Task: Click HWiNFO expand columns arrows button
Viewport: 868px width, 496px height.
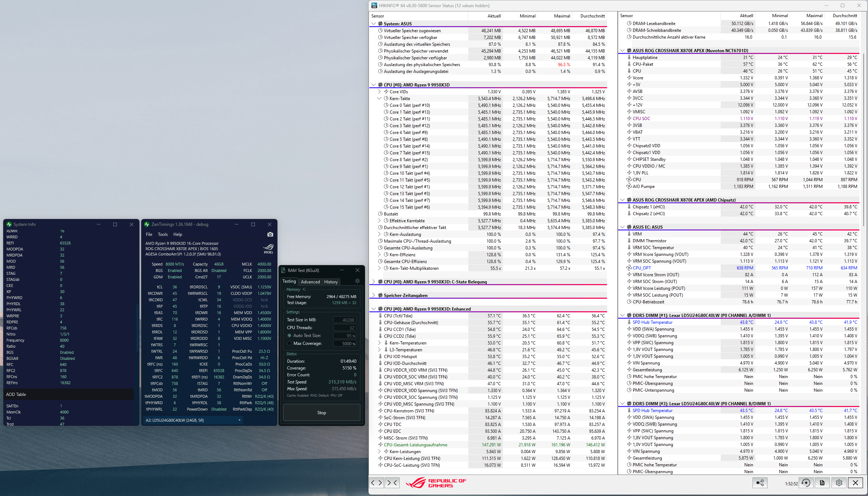Action: click(x=376, y=483)
